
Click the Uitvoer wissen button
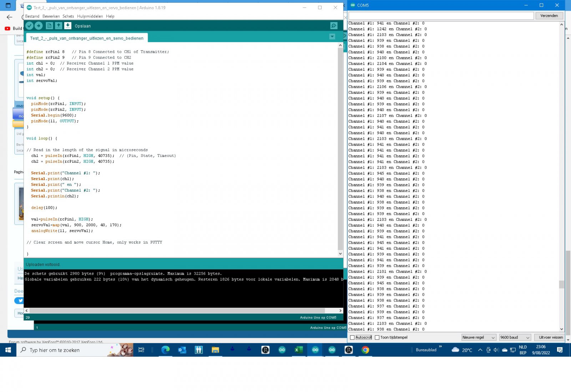click(551, 337)
